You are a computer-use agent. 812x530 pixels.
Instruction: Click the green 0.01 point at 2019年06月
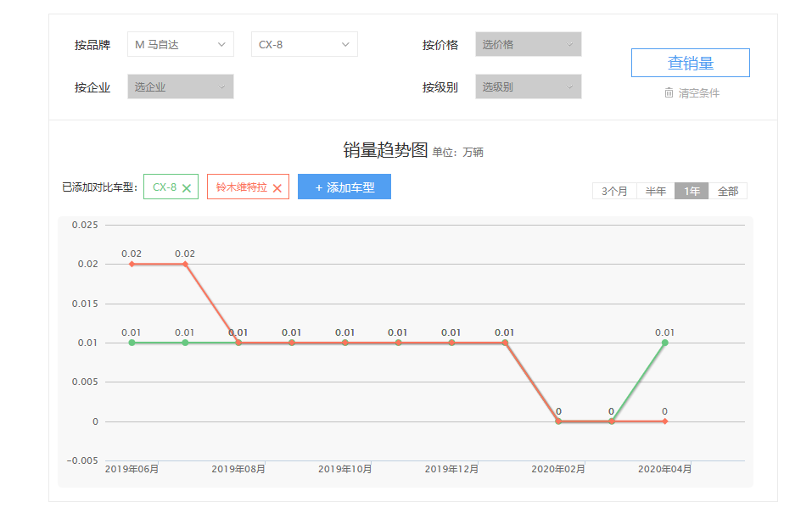132,343
